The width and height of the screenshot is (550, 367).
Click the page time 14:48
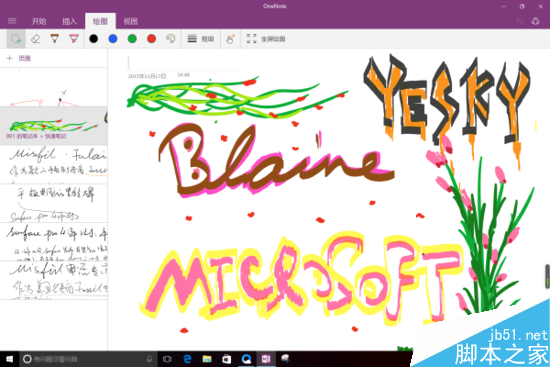click(x=183, y=75)
